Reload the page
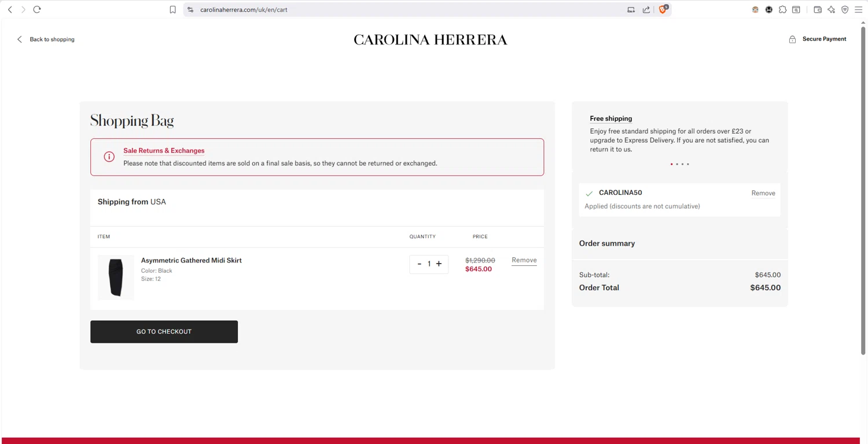 [x=37, y=9]
